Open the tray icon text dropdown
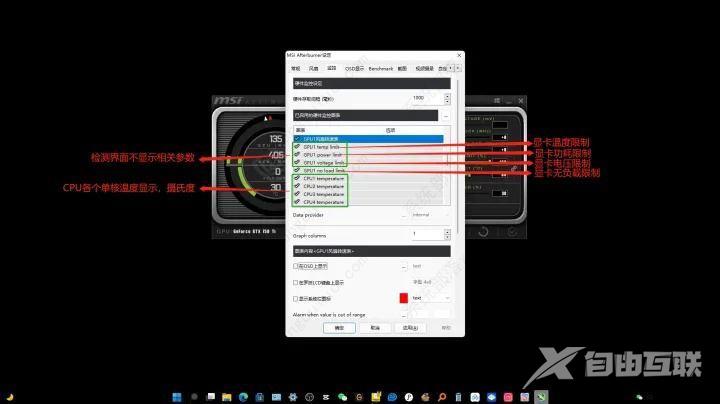Viewport: 720px width, 404px height. pyautogui.click(x=430, y=298)
